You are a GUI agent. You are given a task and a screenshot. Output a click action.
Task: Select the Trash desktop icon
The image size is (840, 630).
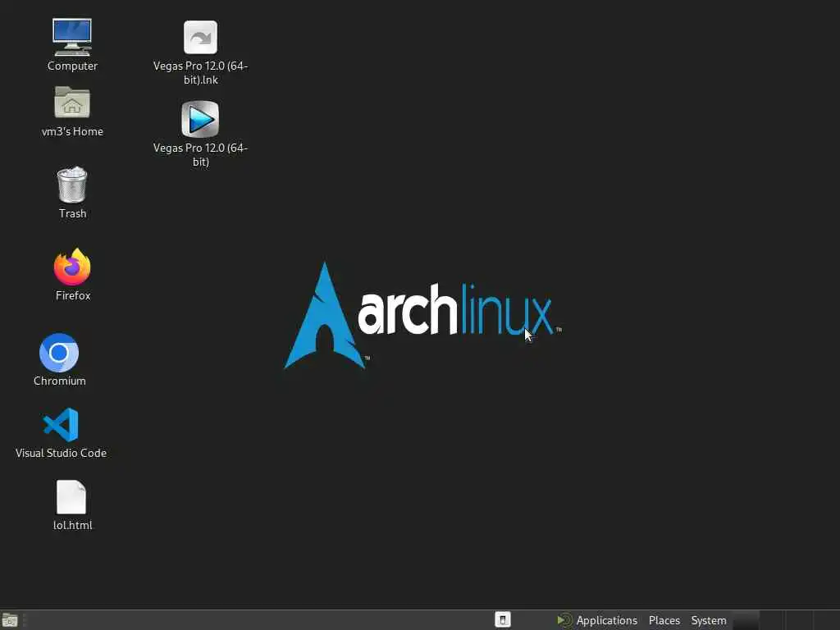tap(72, 185)
